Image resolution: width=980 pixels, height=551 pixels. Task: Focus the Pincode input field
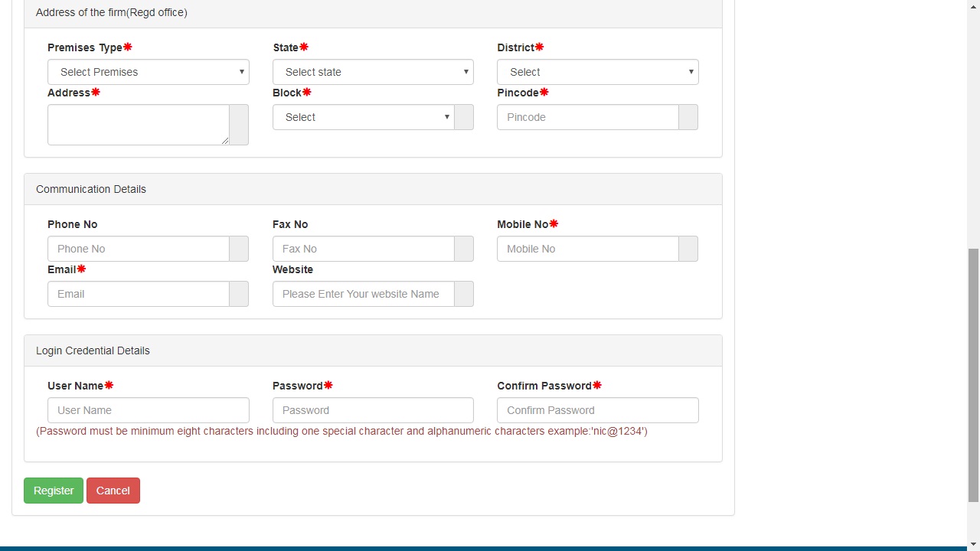[587, 117]
